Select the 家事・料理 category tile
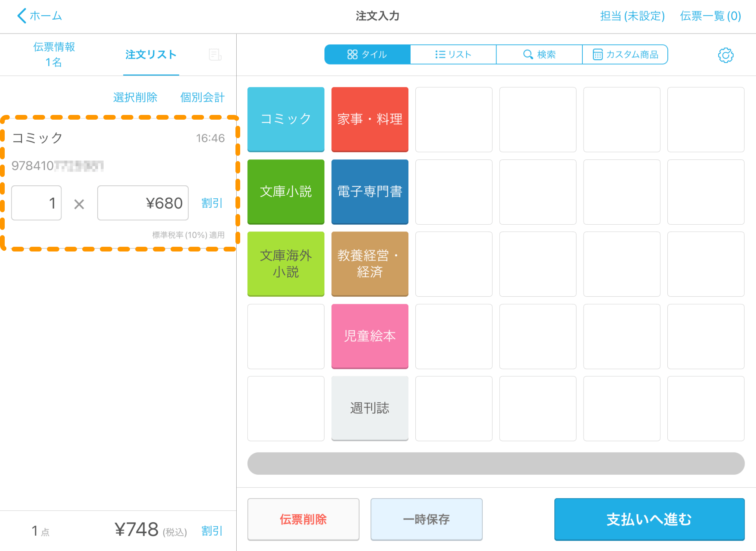The image size is (756, 551). 370,119
